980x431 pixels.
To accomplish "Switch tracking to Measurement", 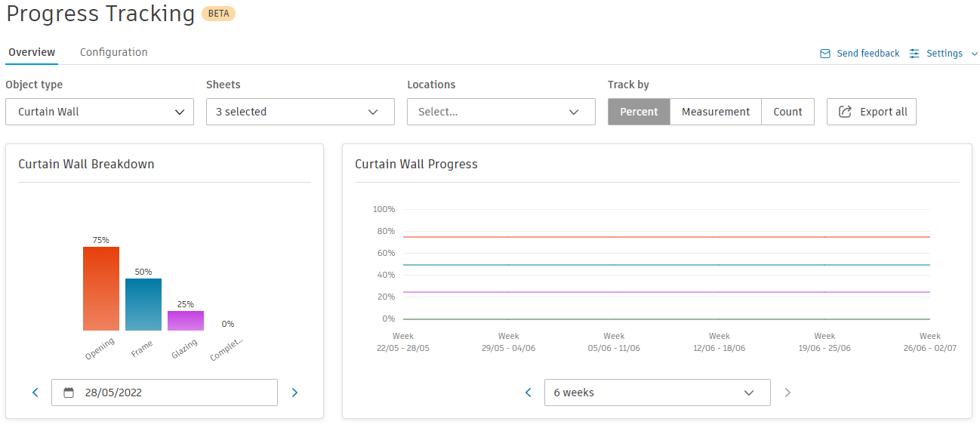I will pos(715,112).
